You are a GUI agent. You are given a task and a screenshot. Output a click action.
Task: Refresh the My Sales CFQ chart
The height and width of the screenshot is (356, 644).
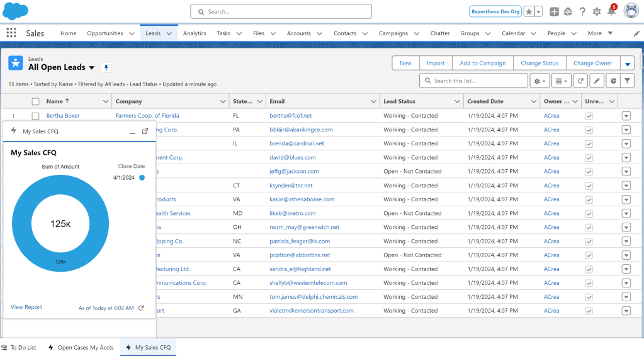(141, 308)
